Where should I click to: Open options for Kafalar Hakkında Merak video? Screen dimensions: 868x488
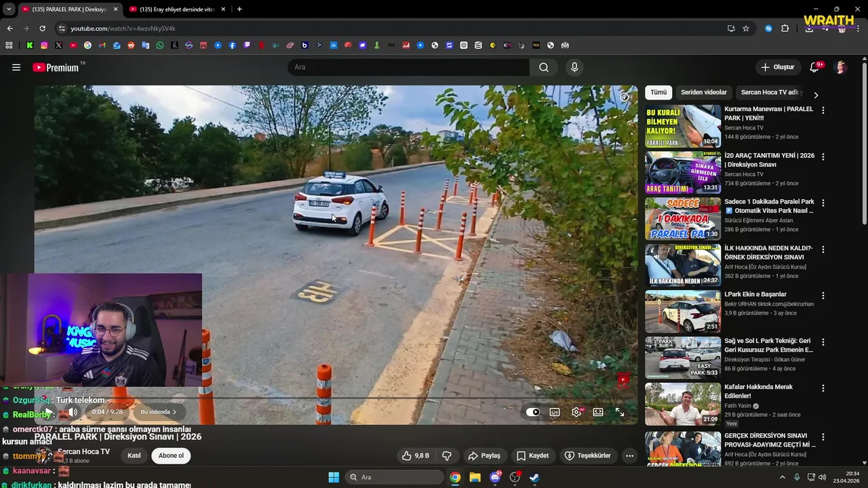(x=823, y=388)
